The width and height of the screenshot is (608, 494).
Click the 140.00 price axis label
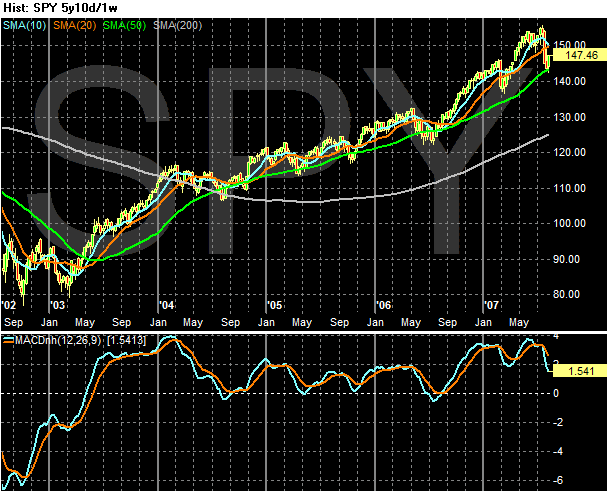(569, 81)
